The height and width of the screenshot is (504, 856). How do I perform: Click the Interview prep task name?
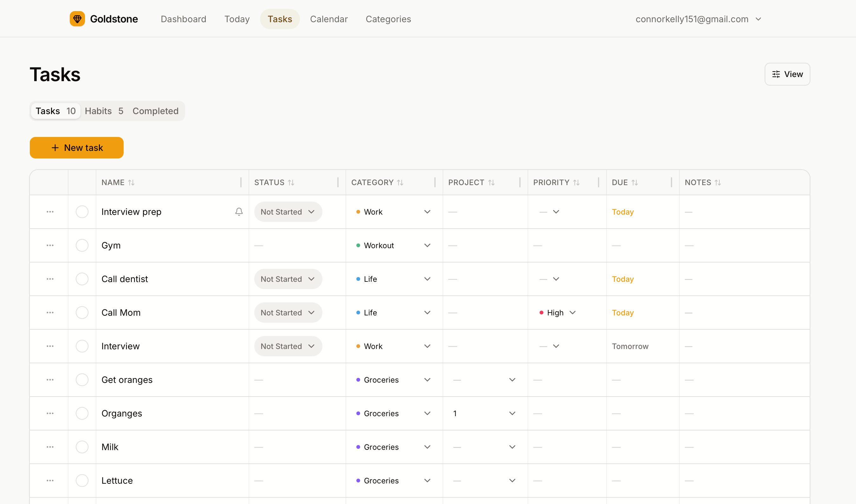(x=131, y=212)
